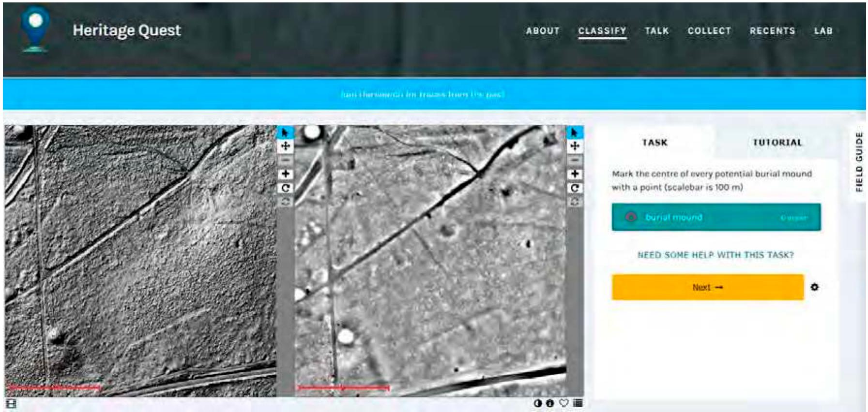
Task: Rotate image using right toolbar rotate icon
Action: [575, 188]
